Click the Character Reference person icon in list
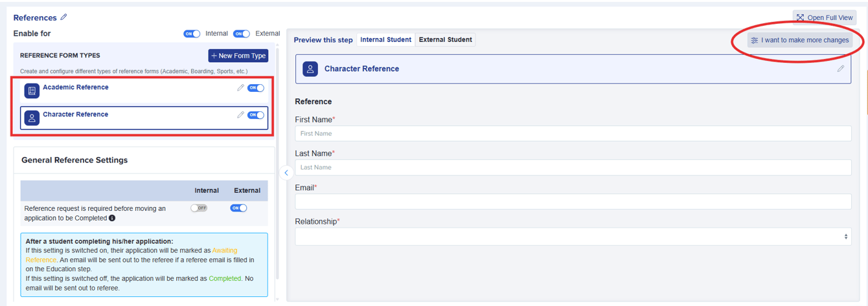 (32, 118)
